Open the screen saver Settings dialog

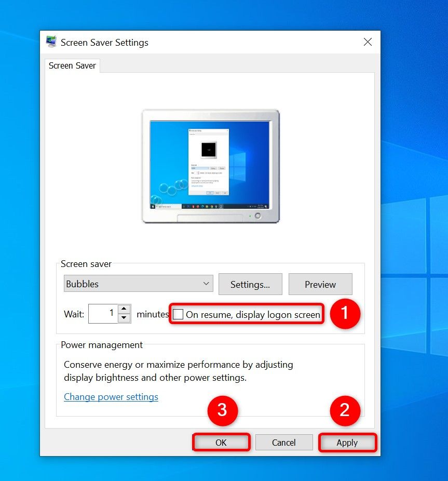[x=250, y=284]
